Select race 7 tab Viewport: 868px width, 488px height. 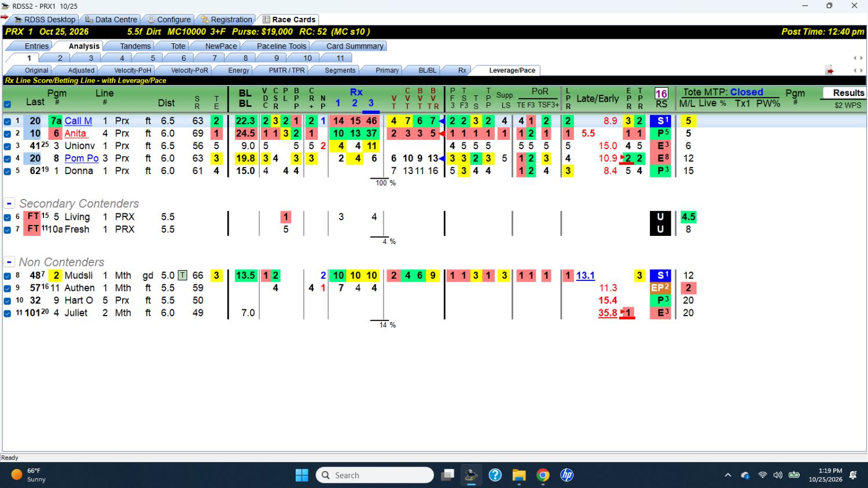[x=214, y=58]
